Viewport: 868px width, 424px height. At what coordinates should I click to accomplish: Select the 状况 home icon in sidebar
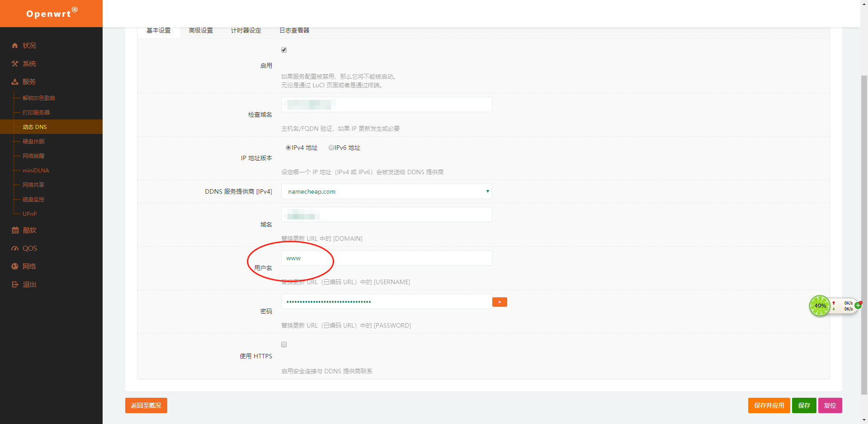coord(15,45)
